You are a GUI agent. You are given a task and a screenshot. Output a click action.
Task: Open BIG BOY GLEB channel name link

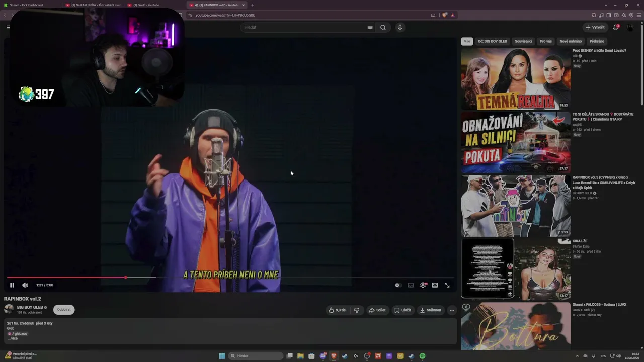(30, 307)
